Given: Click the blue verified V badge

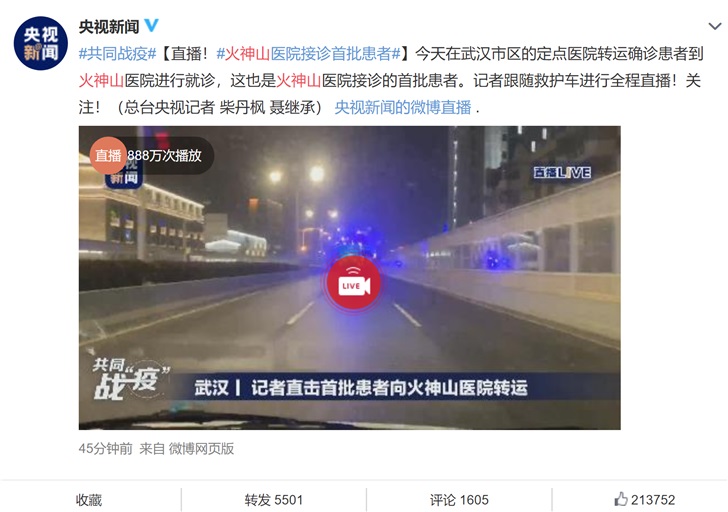Looking at the screenshot, I should point(151,26).
